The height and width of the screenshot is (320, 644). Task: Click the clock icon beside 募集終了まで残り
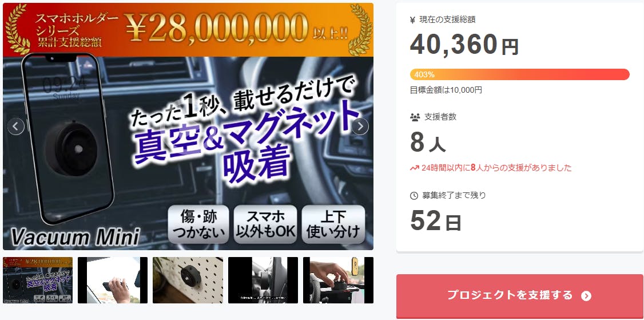pos(414,196)
